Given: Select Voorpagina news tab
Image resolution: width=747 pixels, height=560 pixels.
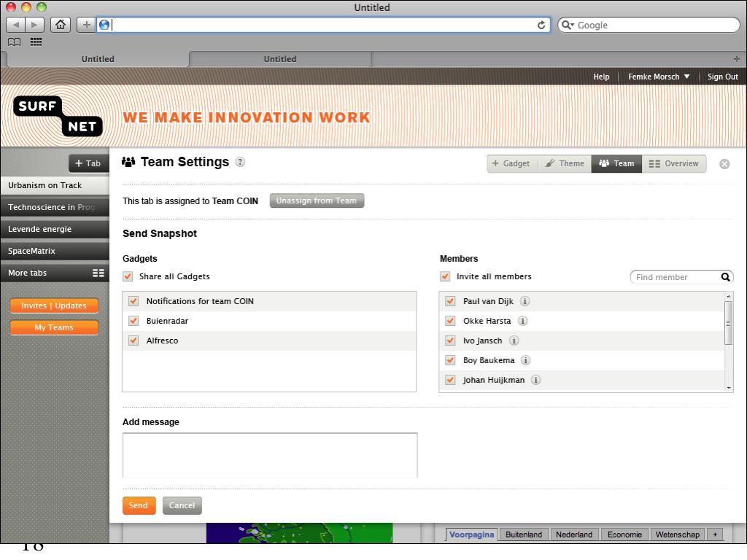Looking at the screenshot, I should [x=471, y=534].
